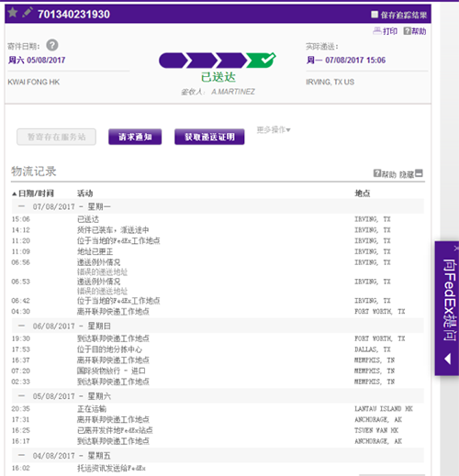
Task: Click LANTAU ISLAND HK location
Action: coord(384,409)
